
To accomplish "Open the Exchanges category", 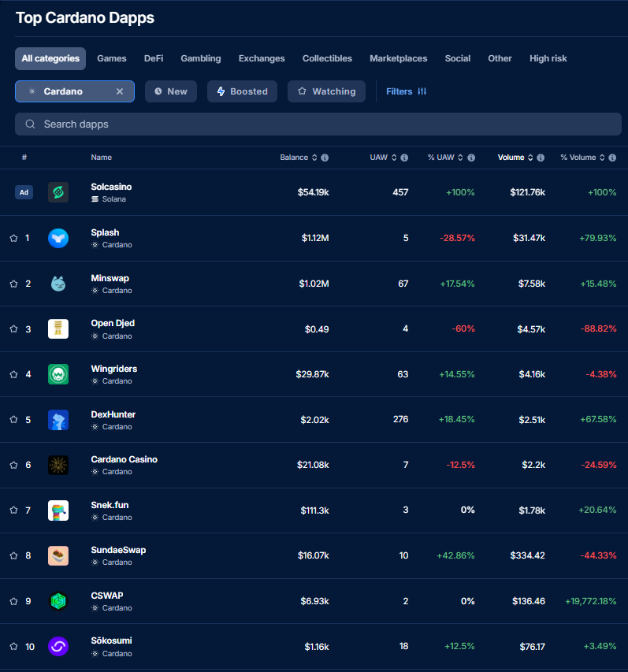I will (262, 59).
